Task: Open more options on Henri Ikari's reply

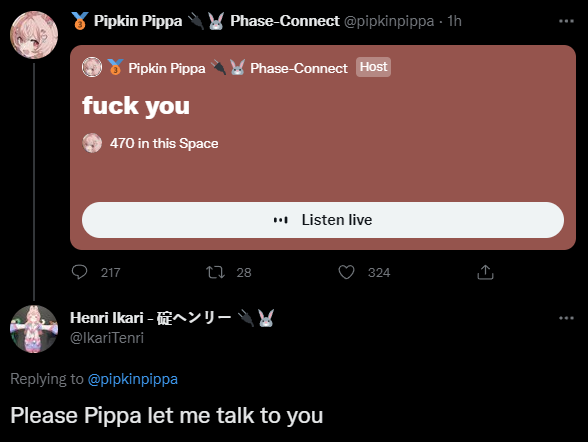Action: tap(566, 318)
